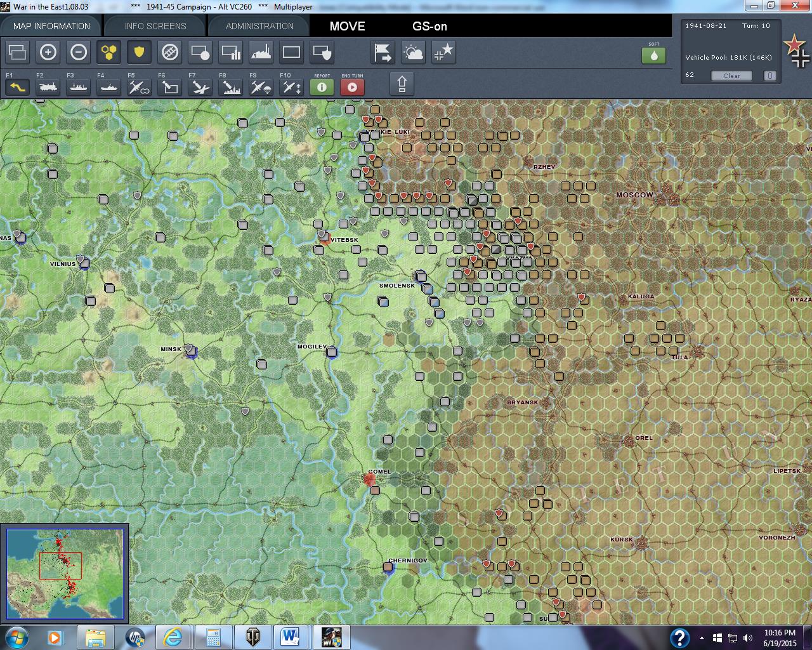Image resolution: width=812 pixels, height=650 pixels.
Task: Click the Tula city label
Action: pyautogui.click(x=679, y=357)
